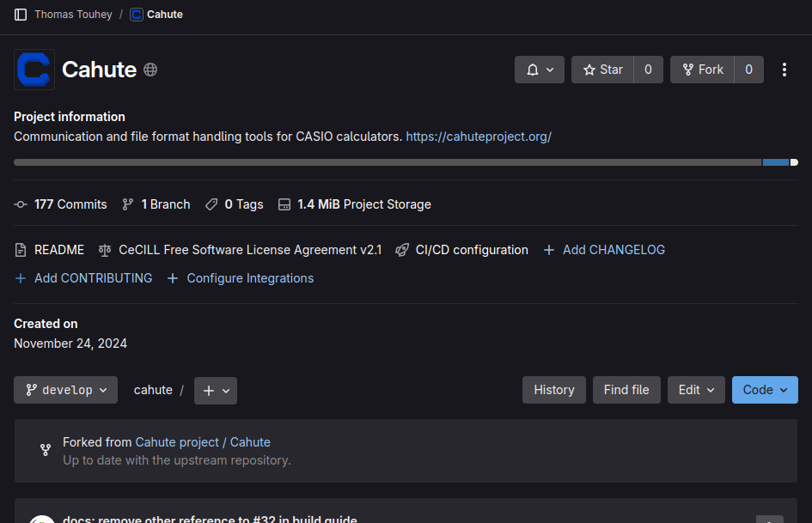Viewport: 812px width, 523px height.
Task: View the commit History
Action: click(x=554, y=390)
